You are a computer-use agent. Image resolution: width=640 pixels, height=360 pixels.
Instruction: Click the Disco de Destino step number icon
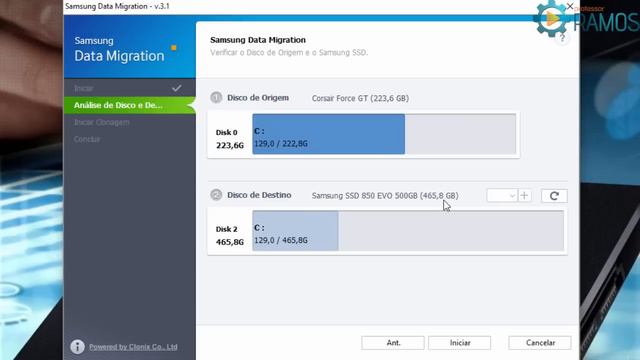[x=216, y=195]
